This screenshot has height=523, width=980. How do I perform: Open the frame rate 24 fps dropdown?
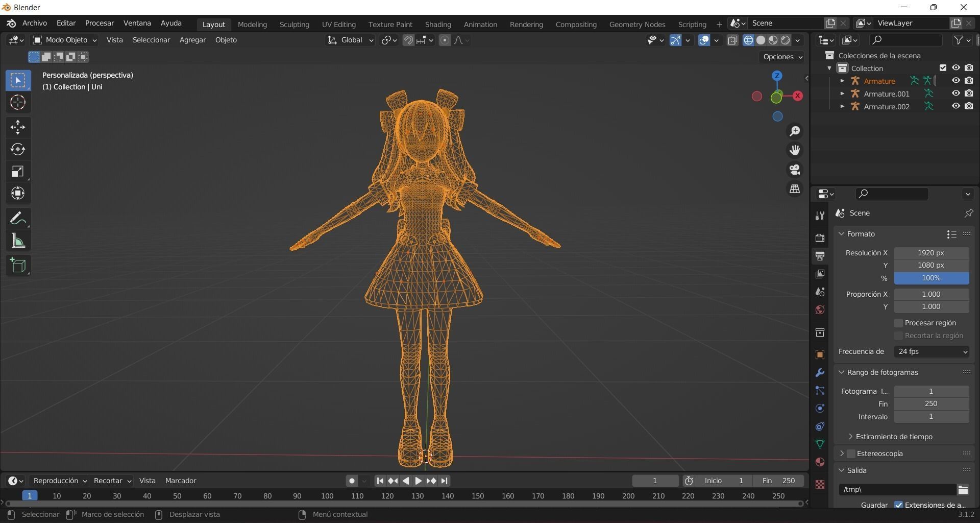tap(932, 351)
